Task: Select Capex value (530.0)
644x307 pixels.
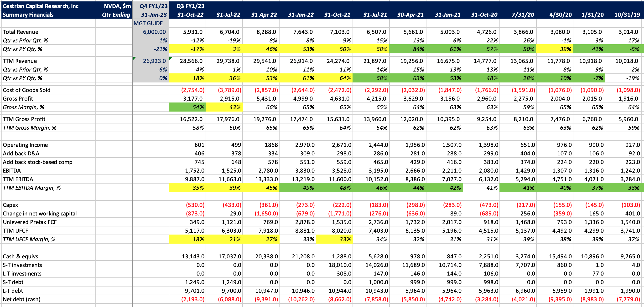Action: pos(195,205)
